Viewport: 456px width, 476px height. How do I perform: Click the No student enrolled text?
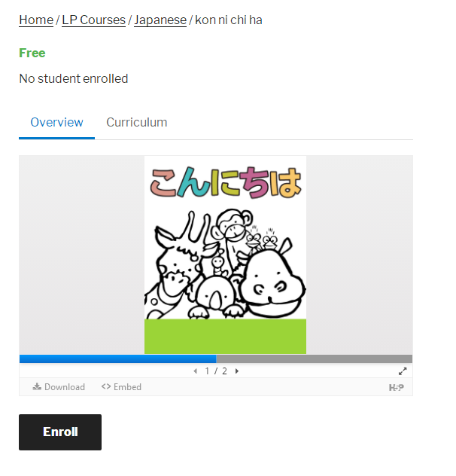click(x=74, y=78)
